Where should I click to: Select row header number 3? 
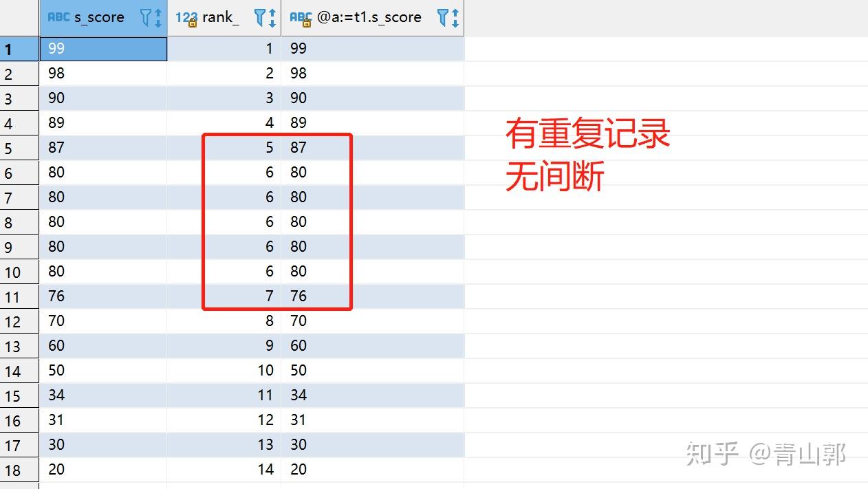(x=19, y=98)
